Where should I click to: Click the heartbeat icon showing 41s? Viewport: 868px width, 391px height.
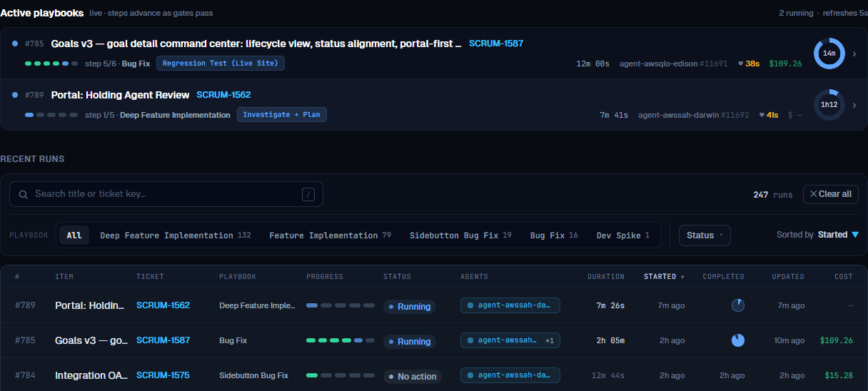(762, 115)
